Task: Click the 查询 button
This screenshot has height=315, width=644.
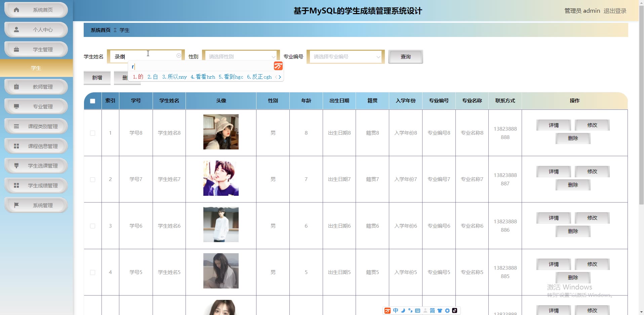Action: point(405,57)
